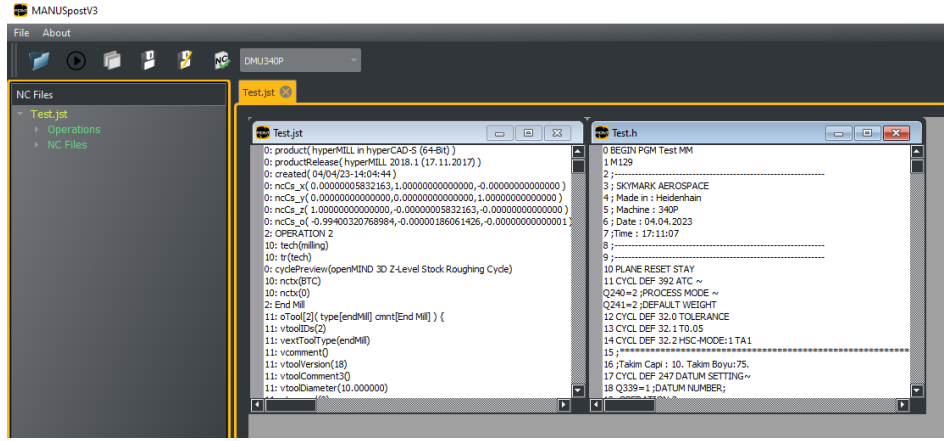
Task: Close the Test.jst tab
Action: (286, 92)
